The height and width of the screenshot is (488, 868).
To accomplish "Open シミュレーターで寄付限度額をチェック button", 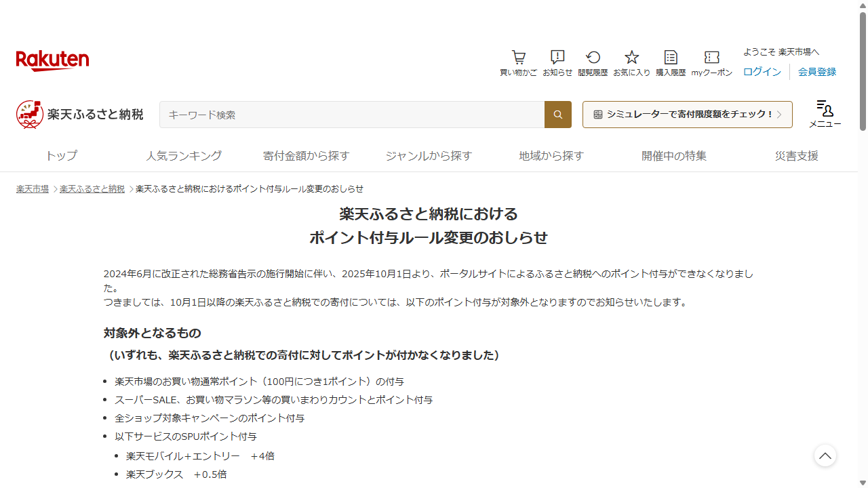I will point(688,115).
